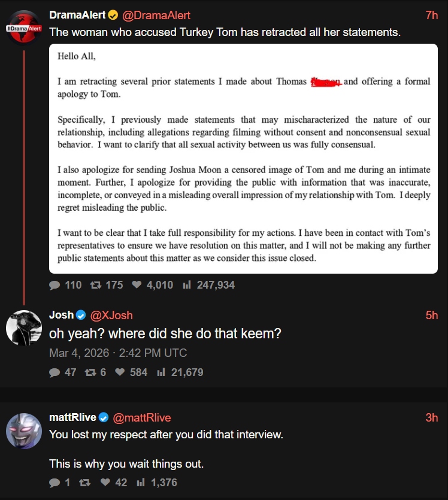Click the reply icon on Josh's post
This screenshot has width=448, height=500.
click(55, 372)
